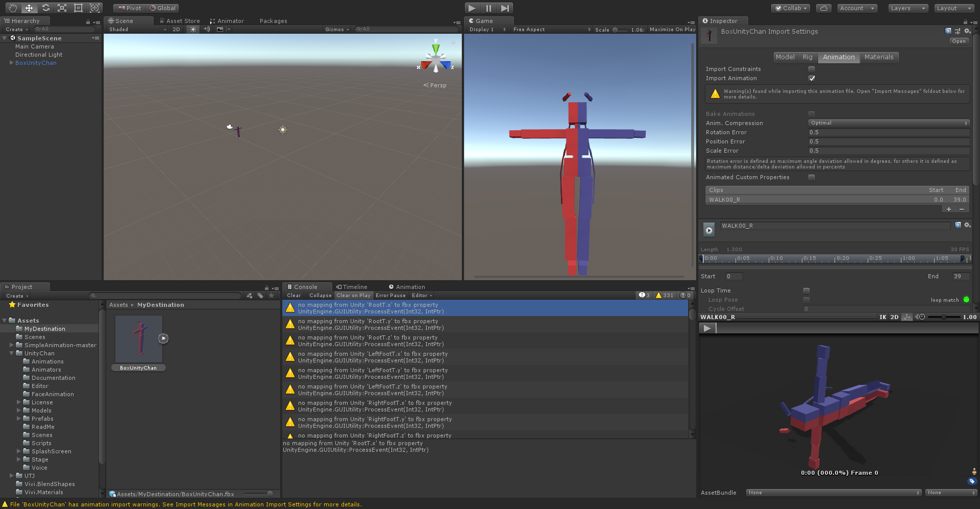Toggle Error Pause in Console
This screenshot has width=980, height=509.
point(390,295)
